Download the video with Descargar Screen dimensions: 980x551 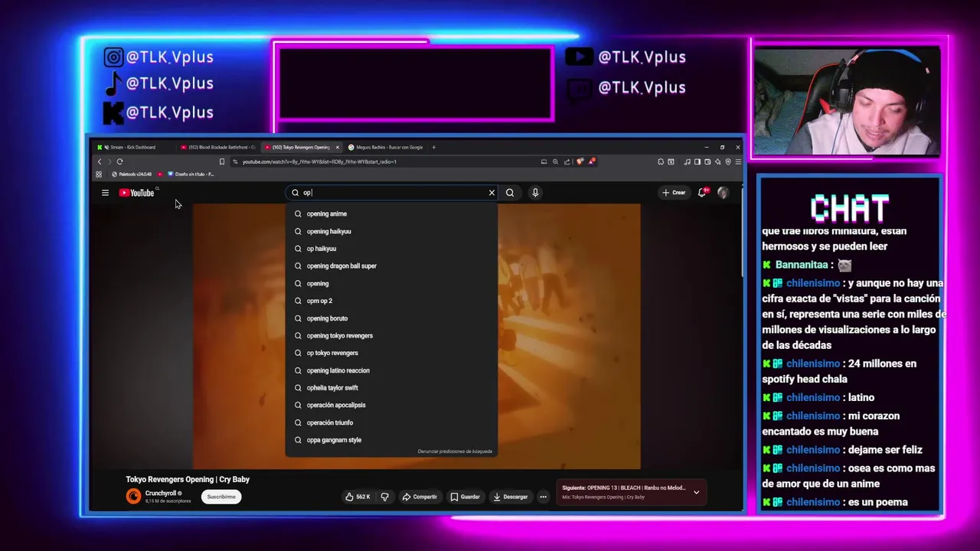[511, 497]
